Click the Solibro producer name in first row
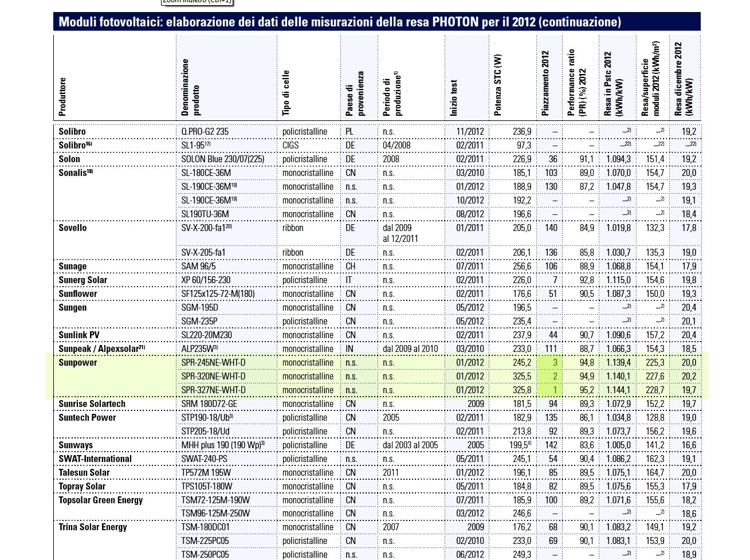The image size is (750, 560). pos(72,132)
